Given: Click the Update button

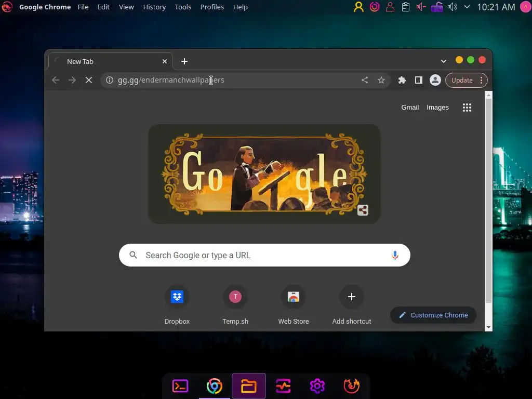Looking at the screenshot, I should point(462,80).
